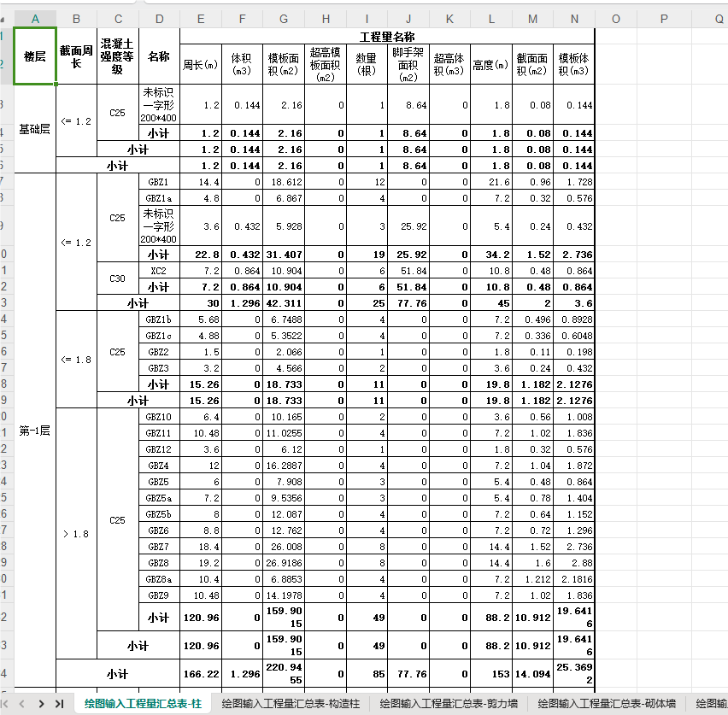Click column G header
The width and height of the screenshot is (728, 715).
point(284,19)
